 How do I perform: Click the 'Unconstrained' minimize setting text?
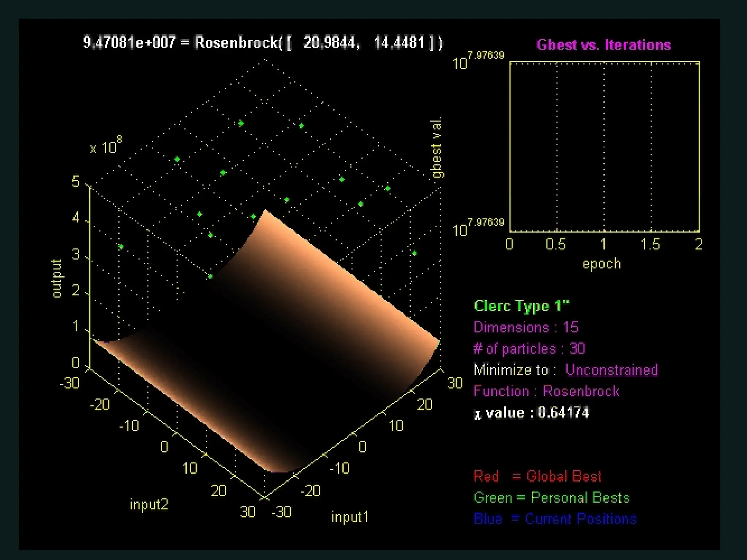coord(611,370)
